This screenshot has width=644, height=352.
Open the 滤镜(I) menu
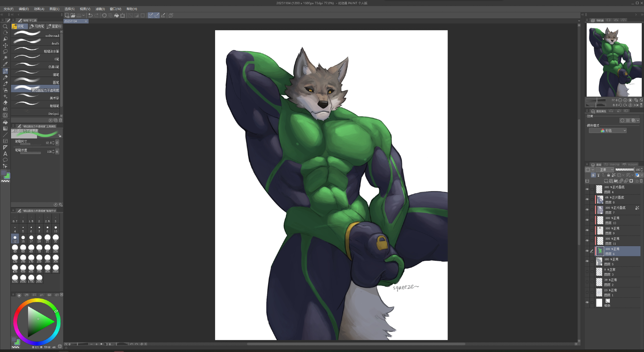tap(100, 9)
